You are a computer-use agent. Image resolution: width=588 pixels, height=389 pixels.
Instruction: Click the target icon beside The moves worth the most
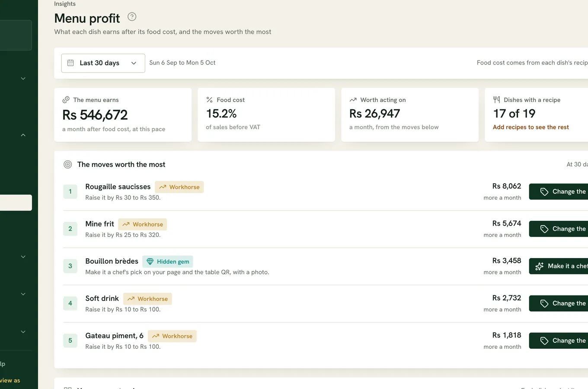pos(67,164)
